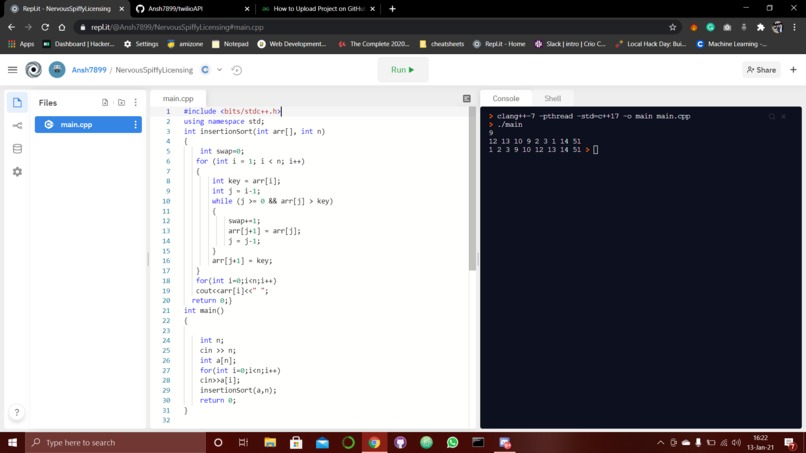Open the Settings gear in sidebar
Viewport: 806px width, 453px height.
point(17,172)
